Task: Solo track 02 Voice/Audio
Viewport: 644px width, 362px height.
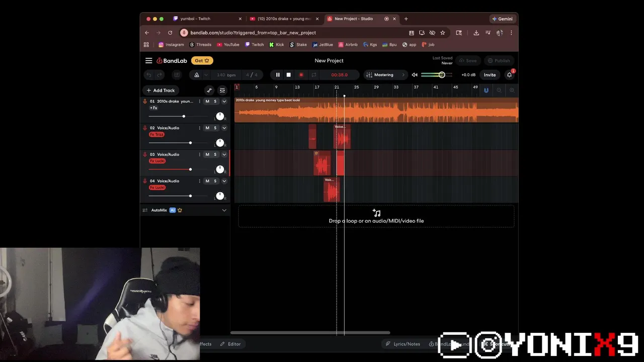Action: point(215,128)
